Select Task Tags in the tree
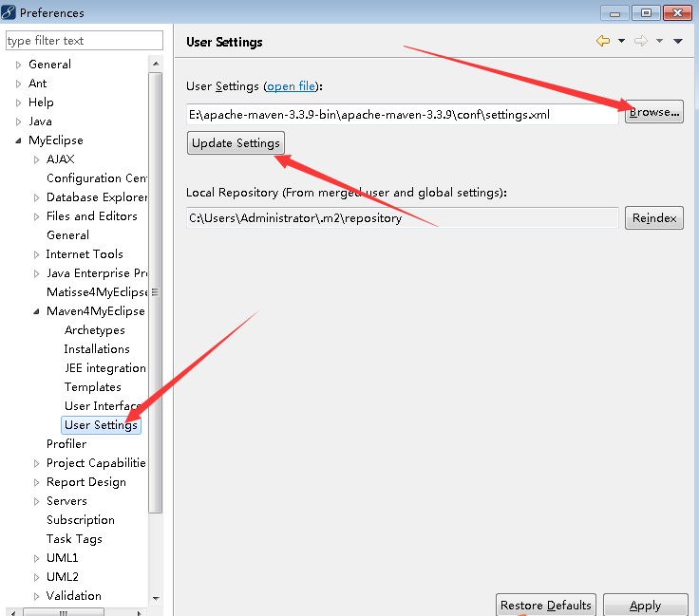The width and height of the screenshot is (699, 616). [74, 539]
